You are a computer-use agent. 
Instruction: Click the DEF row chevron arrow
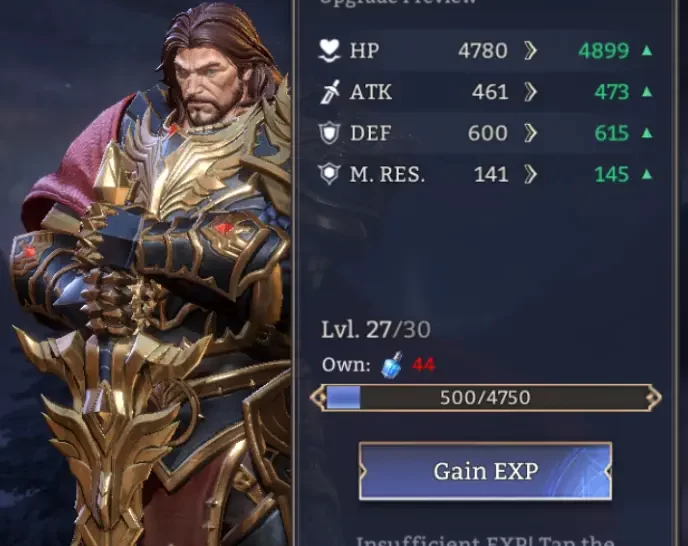click(x=530, y=133)
